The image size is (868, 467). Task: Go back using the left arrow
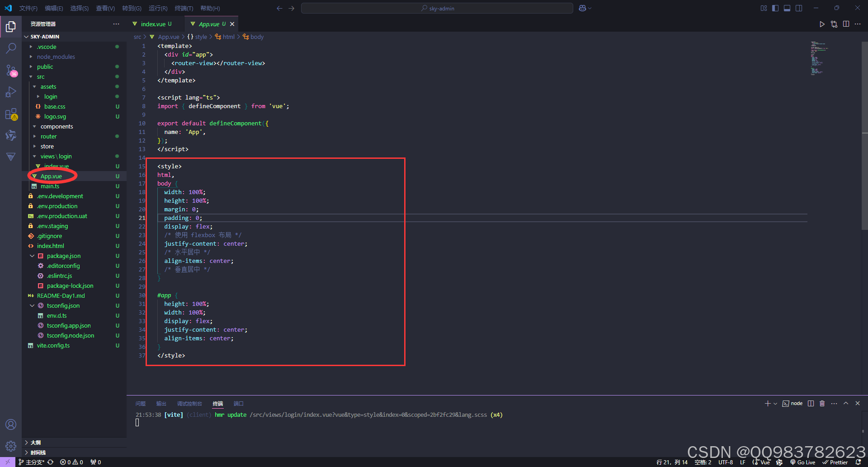click(279, 8)
